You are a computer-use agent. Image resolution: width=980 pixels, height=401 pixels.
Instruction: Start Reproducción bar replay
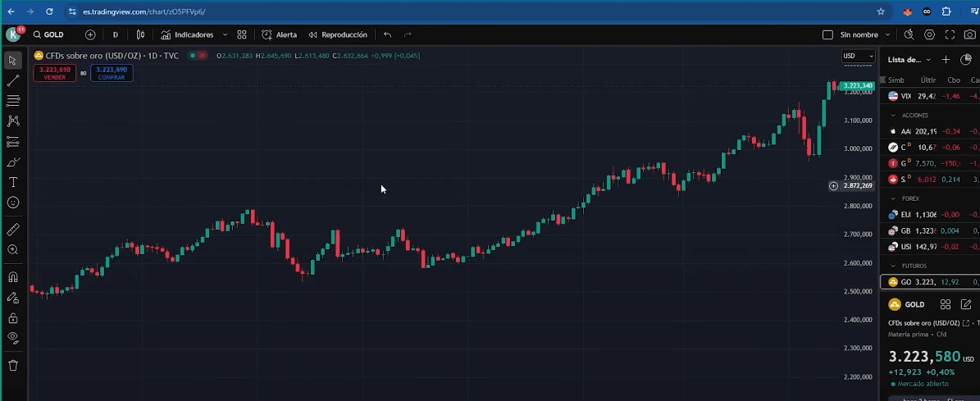point(338,35)
